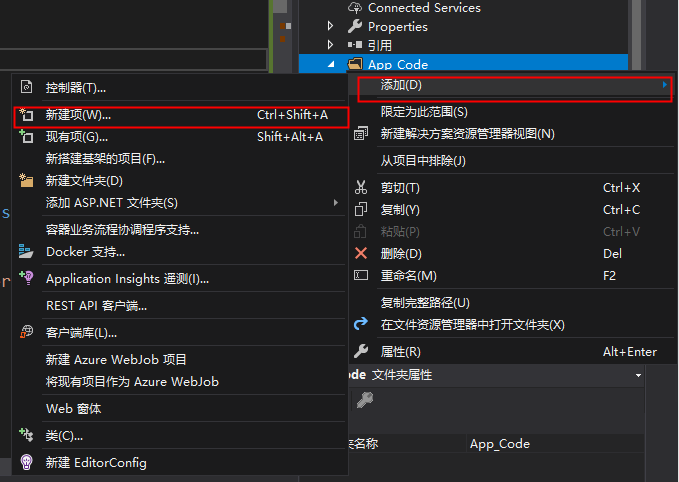This screenshot has width=679, height=482.
Task: Click the Controller (控制器) icon
Action: point(27,88)
